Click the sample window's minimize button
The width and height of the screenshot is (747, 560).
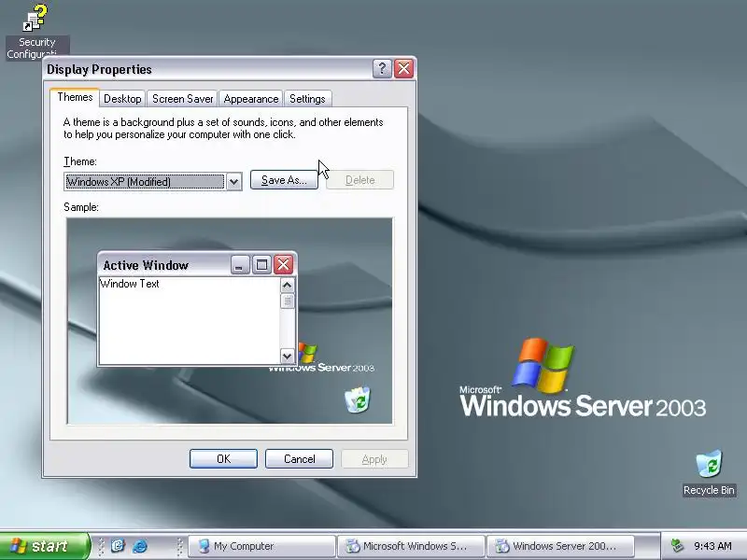tap(240, 264)
